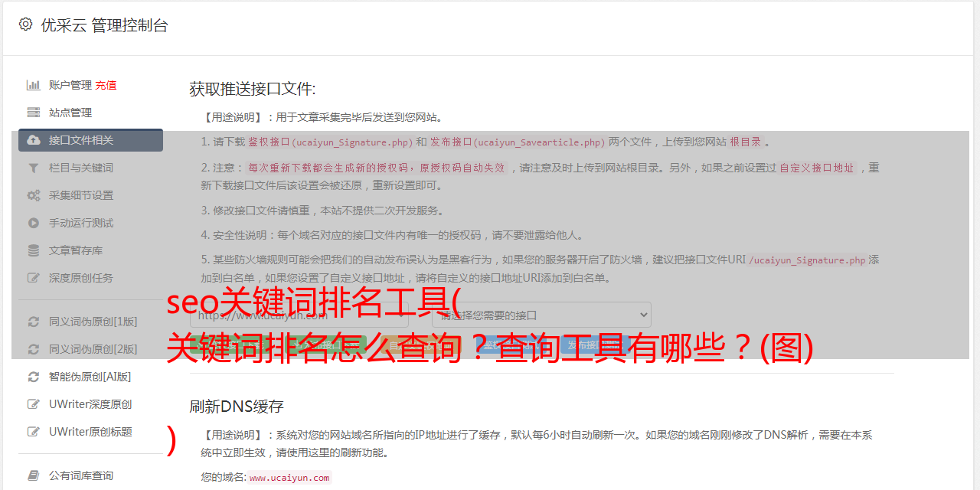Click the refresh icon for 同义词伪原创[1版]
Image resolution: width=980 pixels, height=490 pixels.
(x=34, y=322)
